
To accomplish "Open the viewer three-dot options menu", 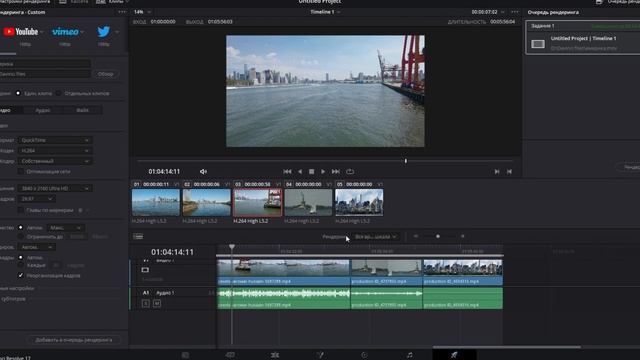I will (x=515, y=12).
